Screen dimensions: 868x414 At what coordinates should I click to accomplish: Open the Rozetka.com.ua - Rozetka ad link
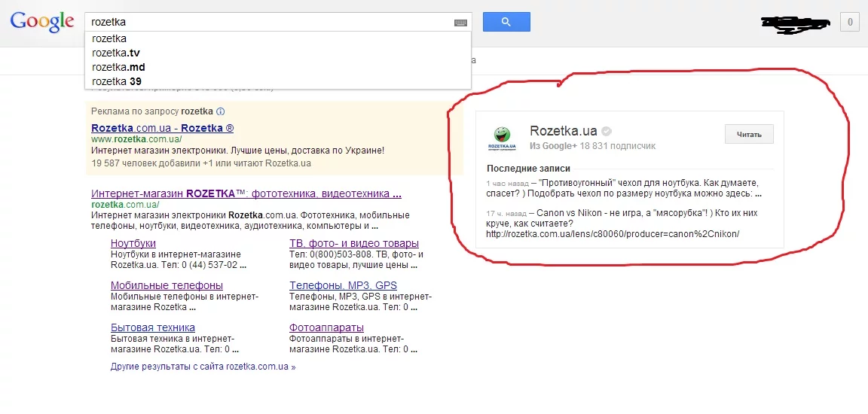click(x=162, y=128)
